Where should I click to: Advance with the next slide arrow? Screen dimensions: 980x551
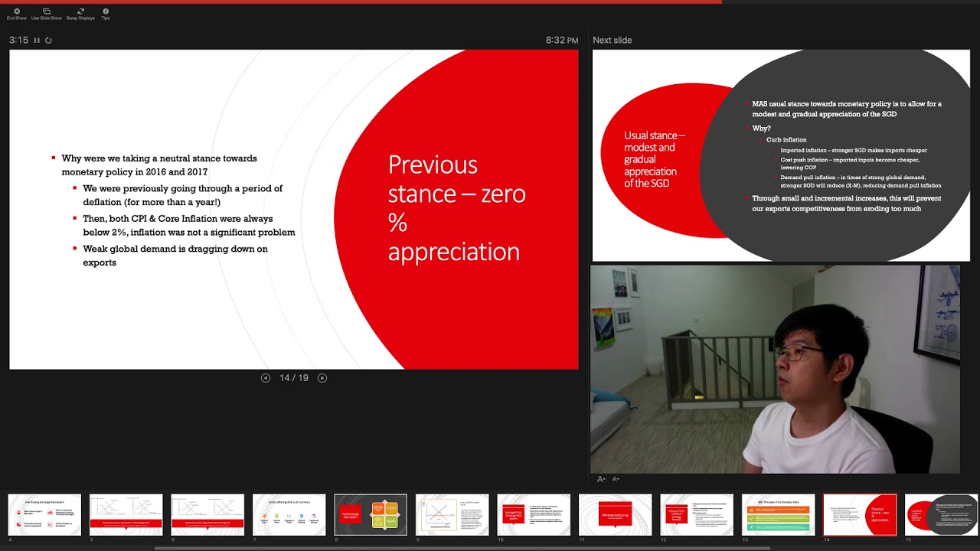(322, 378)
